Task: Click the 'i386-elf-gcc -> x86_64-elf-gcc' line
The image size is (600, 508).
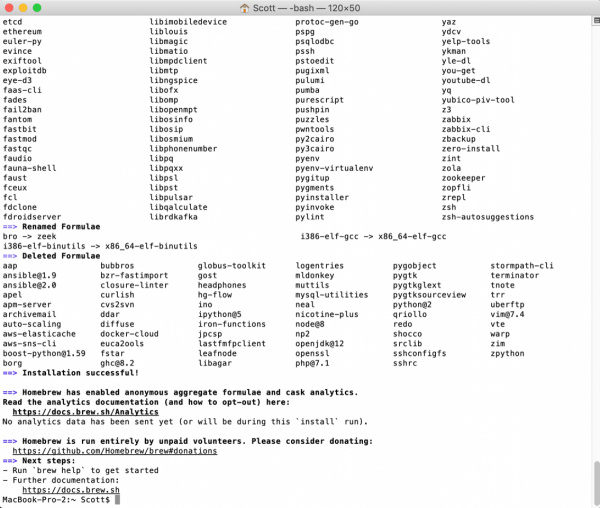Action: [x=373, y=236]
